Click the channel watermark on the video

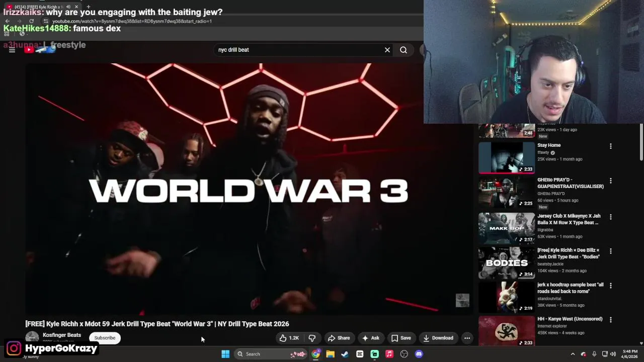tap(462, 300)
